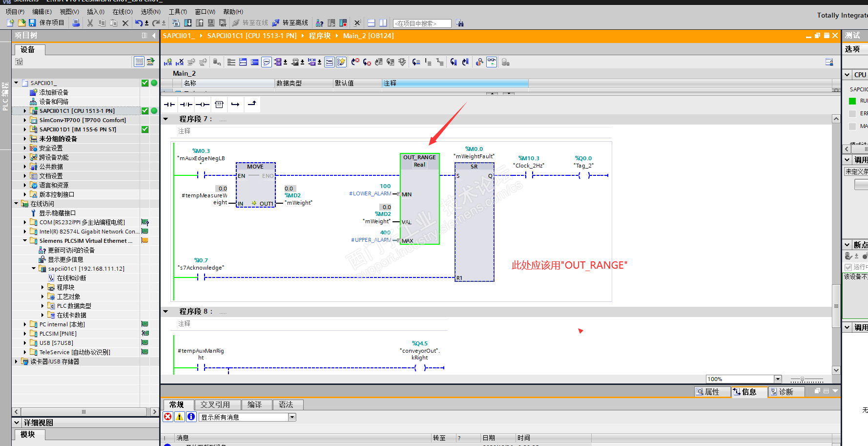Click the OUT_RANGE instruction box
Viewport: 868px width, 446px height.
click(420, 199)
